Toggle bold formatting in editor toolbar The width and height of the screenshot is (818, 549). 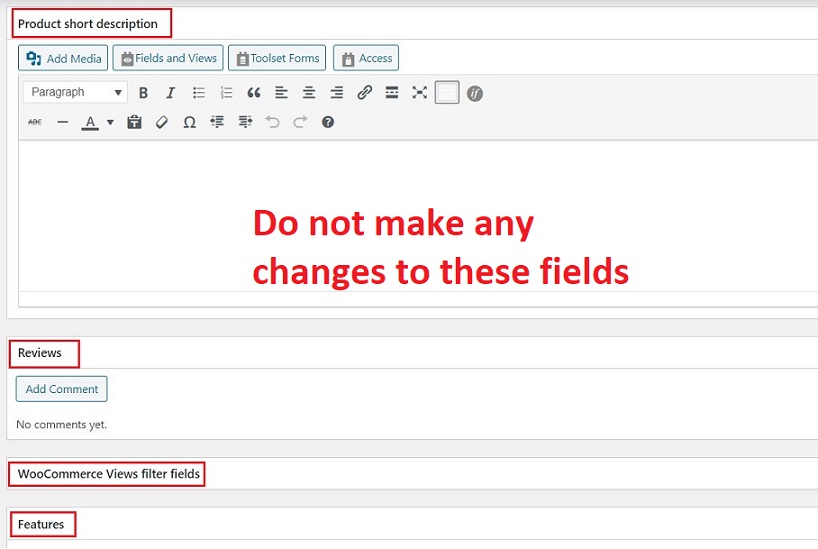(x=143, y=93)
